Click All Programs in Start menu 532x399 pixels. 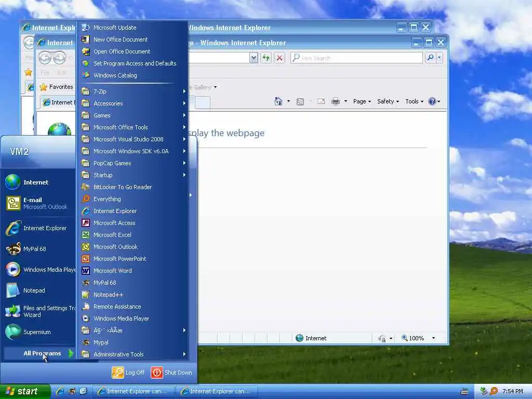click(x=39, y=353)
